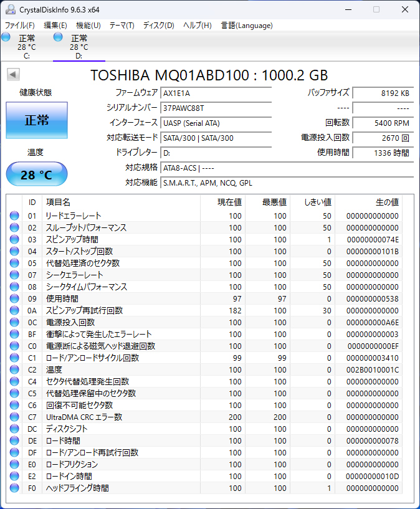Image resolution: width=420 pixels, height=509 pixels.
Task: Click status orb in row 0A スピンアップ再試行回数
Action: pos(14,310)
